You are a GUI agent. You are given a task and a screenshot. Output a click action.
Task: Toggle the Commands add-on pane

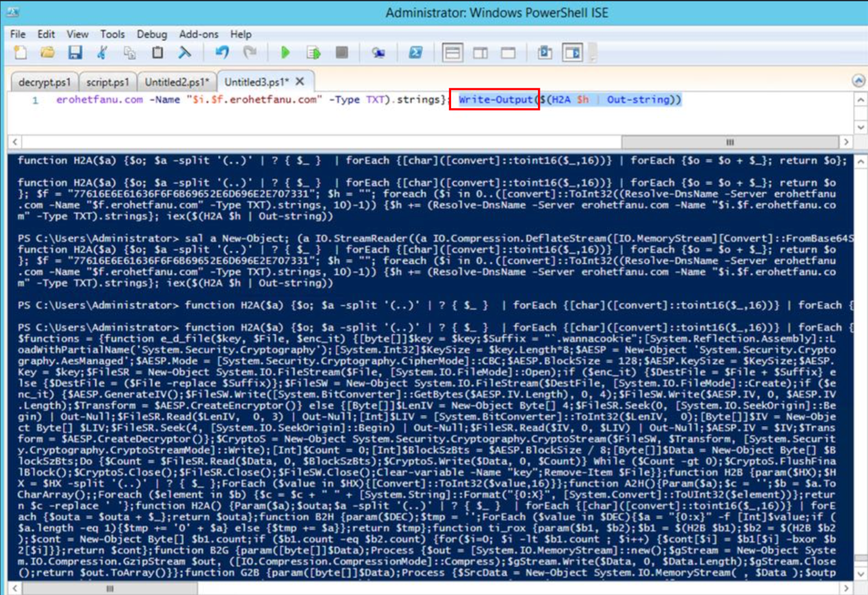572,53
